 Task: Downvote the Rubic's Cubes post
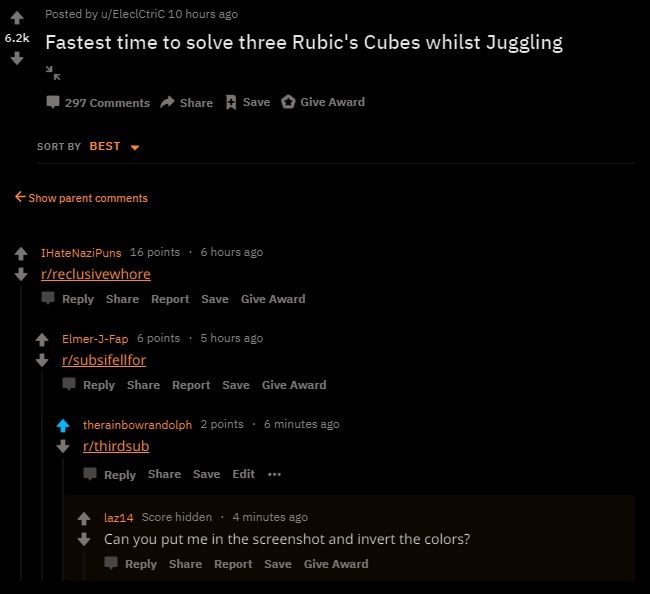click(17, 58)
